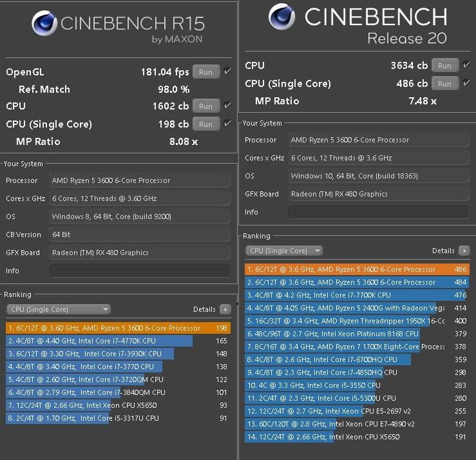Screen dimensions: 476x460
Task: Select R15 ranking row Ryzen 5 3600 score 198
Action: click(118, 328)
